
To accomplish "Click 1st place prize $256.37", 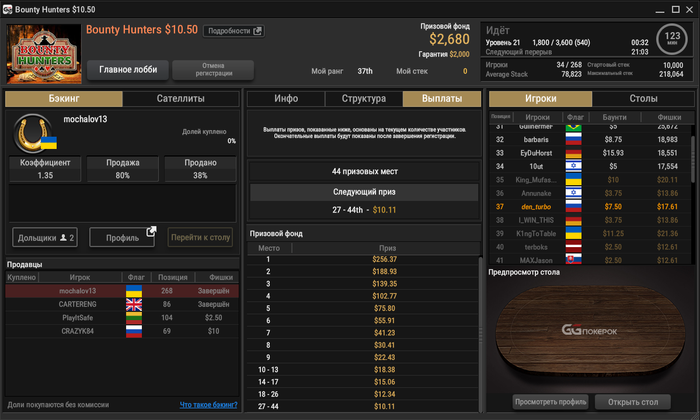I will click(x=384, y=259).
